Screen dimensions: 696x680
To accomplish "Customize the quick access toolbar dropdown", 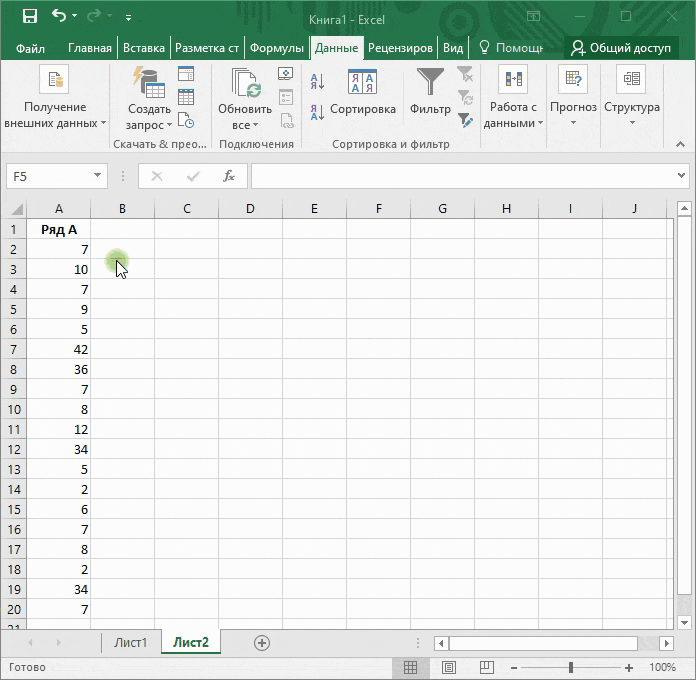I will [x=128, y=17].
